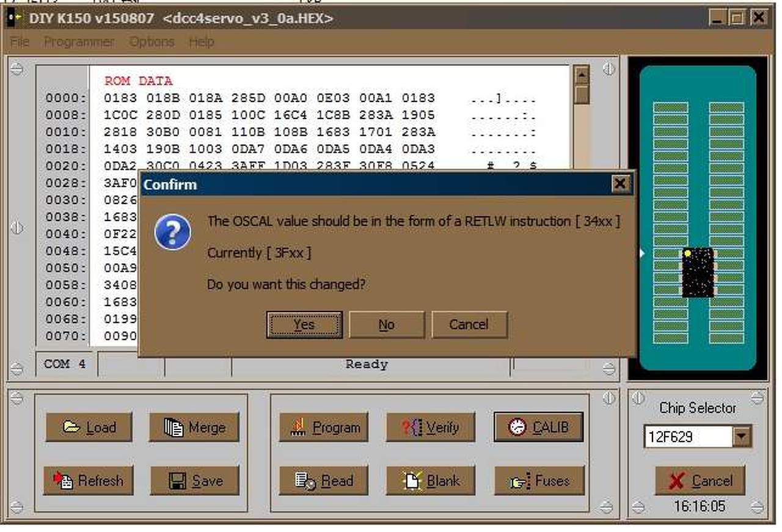This screenshot has width=782, height=532.
Task: Click the Cancel button below Chip Selector
Action: coord(700,481)
